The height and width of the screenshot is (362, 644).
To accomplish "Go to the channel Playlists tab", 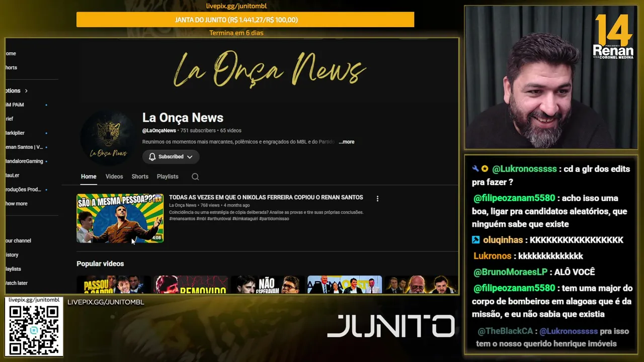I will 168,176.
